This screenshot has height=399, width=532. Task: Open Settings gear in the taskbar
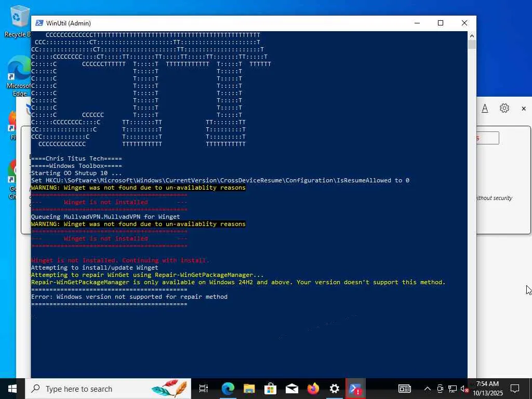click(335, 389)
